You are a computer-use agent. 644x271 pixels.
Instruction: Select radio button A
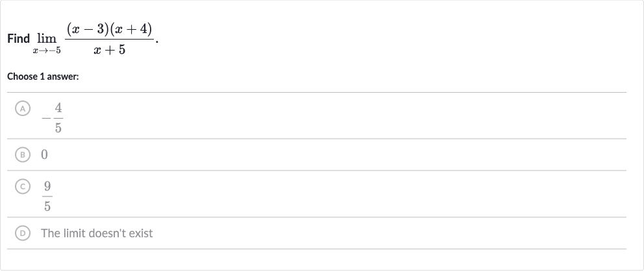23,109
